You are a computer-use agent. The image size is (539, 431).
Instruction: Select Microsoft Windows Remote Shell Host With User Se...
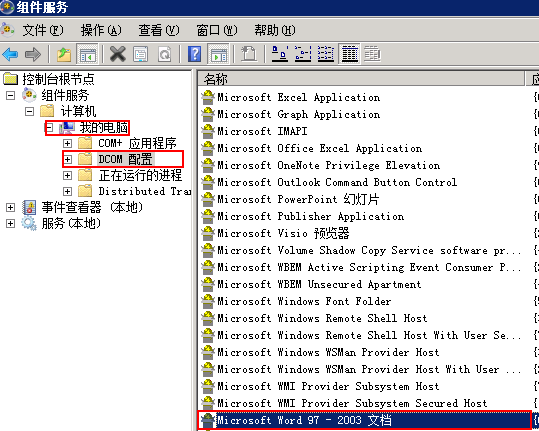tap(369, 335)
